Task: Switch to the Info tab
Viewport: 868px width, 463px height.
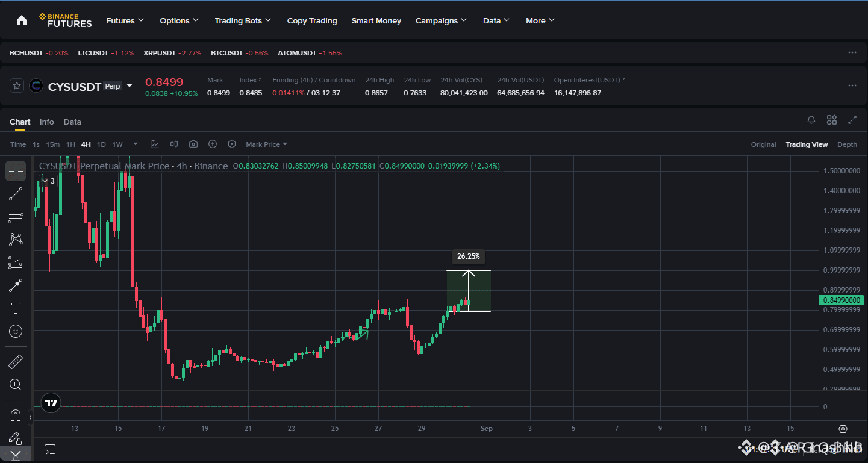Action: click(47, 122)
